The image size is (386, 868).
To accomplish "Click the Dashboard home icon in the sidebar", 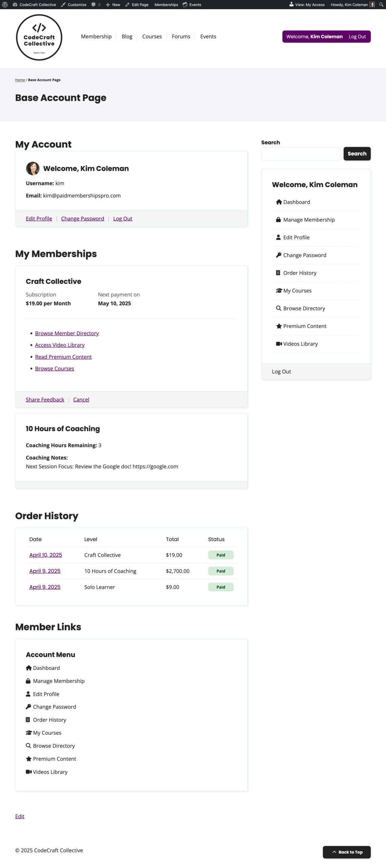I will [279, 202].
